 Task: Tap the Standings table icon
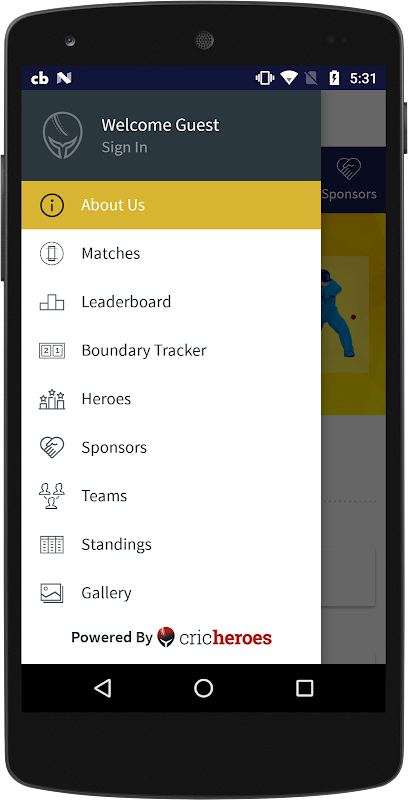(52, 544)
